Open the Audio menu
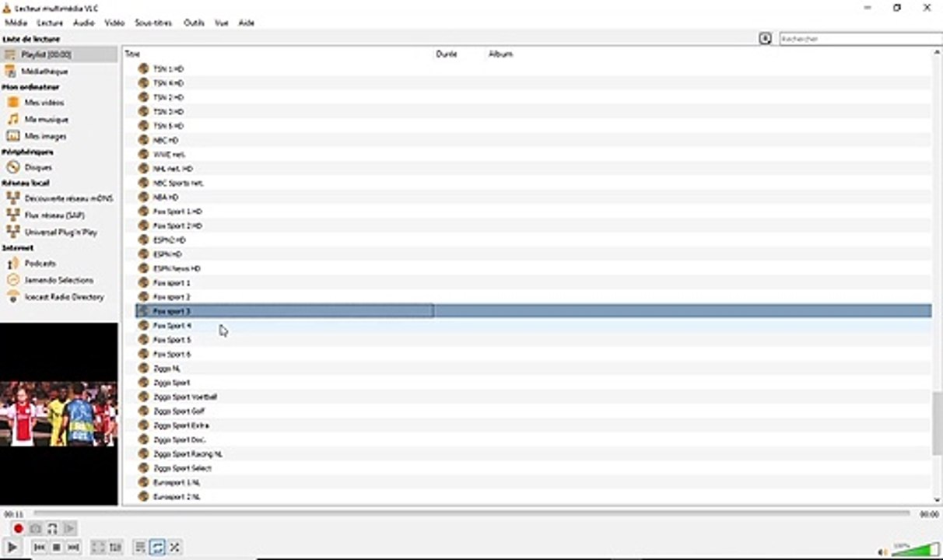This screenshot has width=943, height=560. (x=83, y=23)
